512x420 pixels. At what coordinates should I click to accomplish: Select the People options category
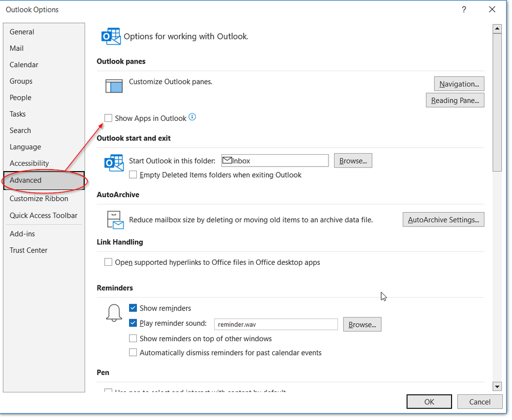44,98
